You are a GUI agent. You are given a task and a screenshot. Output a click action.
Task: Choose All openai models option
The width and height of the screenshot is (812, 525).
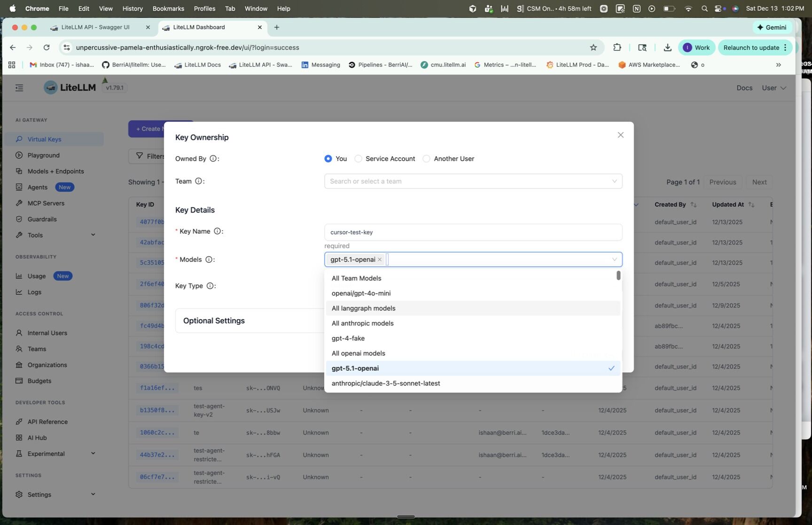click(x=473, y=353)
